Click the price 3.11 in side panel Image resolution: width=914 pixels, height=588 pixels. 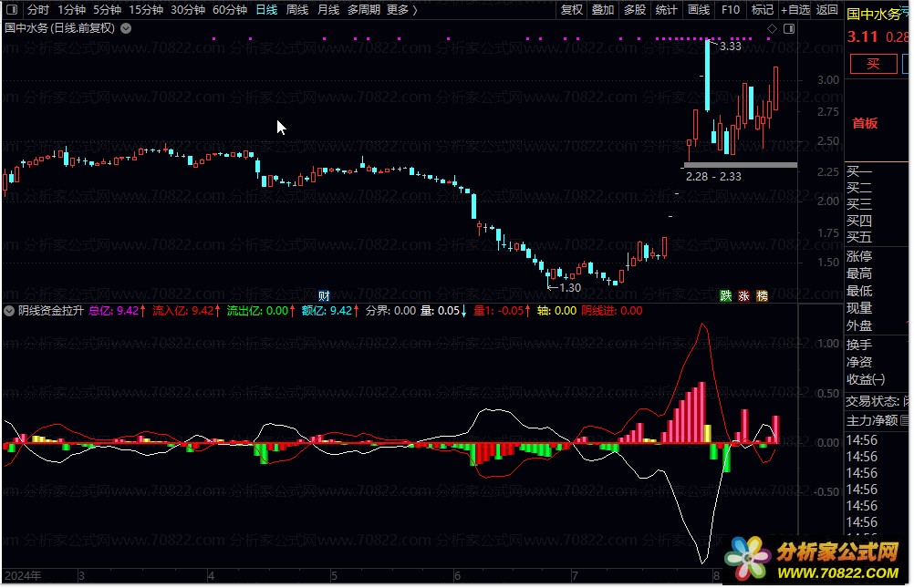862,36
